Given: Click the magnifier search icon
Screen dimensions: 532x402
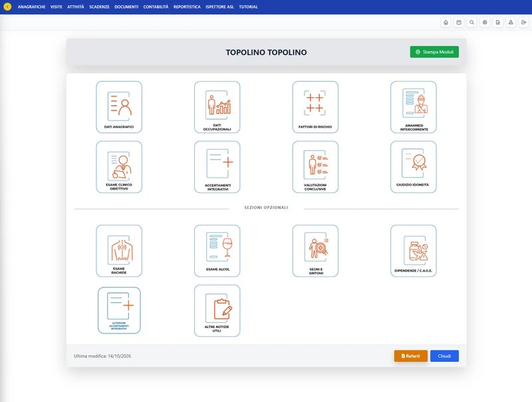Looking at the screenshot, I should (471, 23).
